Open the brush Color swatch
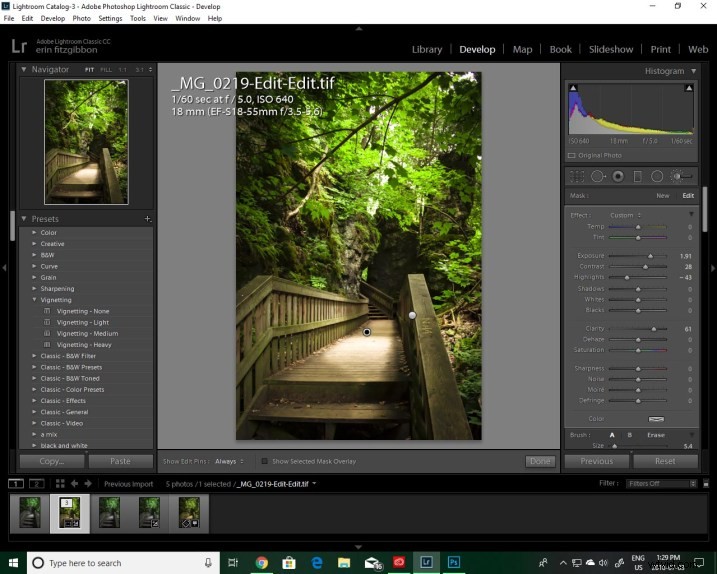The height and width of the screenshot is (574, 717). click(x=656, y=419)
